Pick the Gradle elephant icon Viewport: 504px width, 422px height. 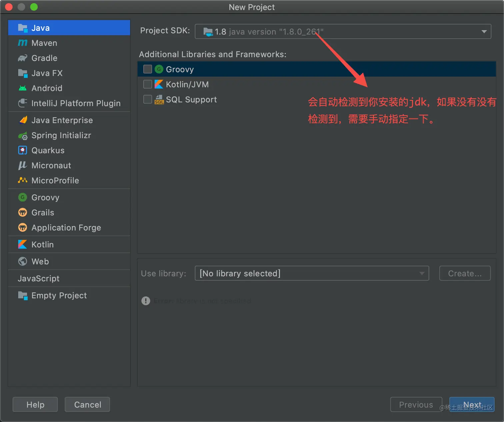pyautogui.click(x=23, y=58)
